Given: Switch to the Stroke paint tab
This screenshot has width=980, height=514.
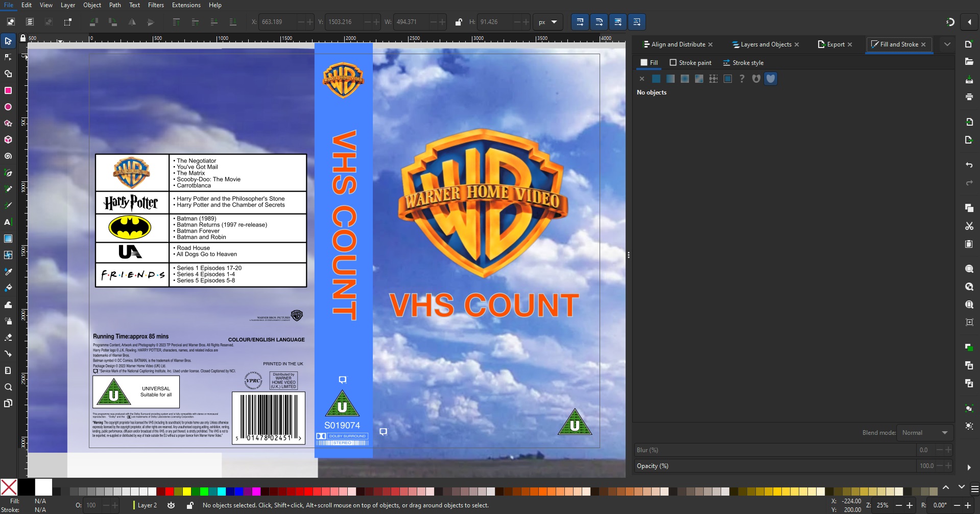Looking at the screenshot, I should pyautogui.click(x=690, y=62).
